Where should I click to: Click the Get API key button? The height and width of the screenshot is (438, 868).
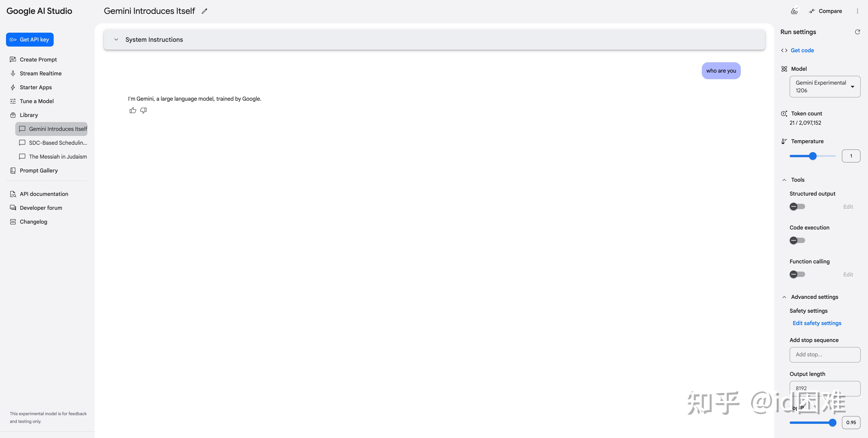coord(30,40)
